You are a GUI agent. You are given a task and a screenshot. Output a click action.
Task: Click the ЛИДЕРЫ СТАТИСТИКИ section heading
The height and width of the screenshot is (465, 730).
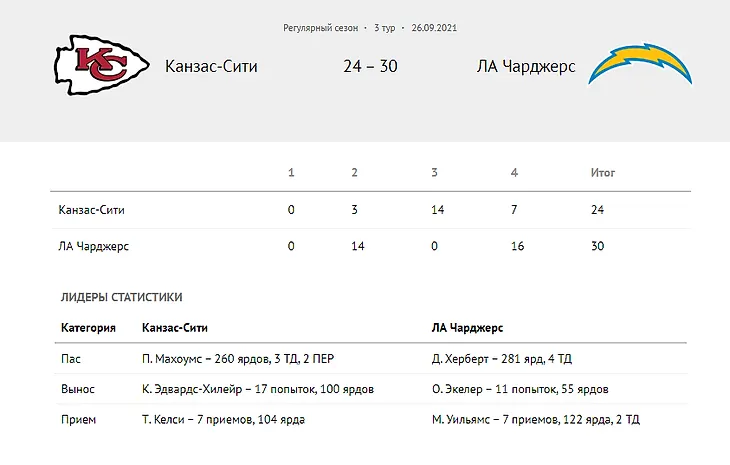[x=122, y=297]
